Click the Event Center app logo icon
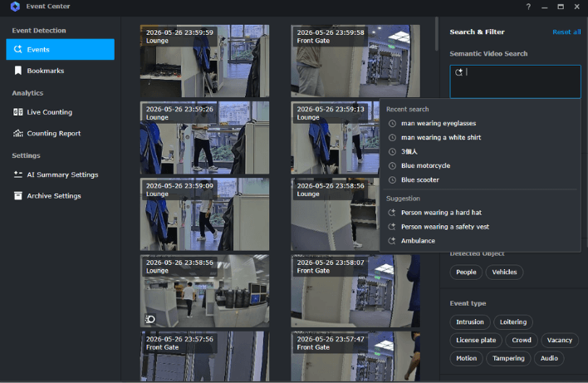Image resolution: width=588 pixels, height=383 pixels. [15, 7]
